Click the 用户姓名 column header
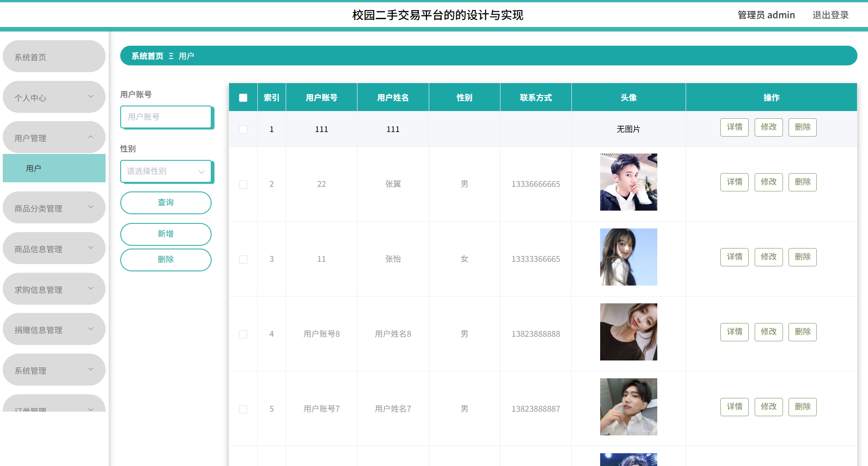 pyautogui.click(x=393, y=98)
